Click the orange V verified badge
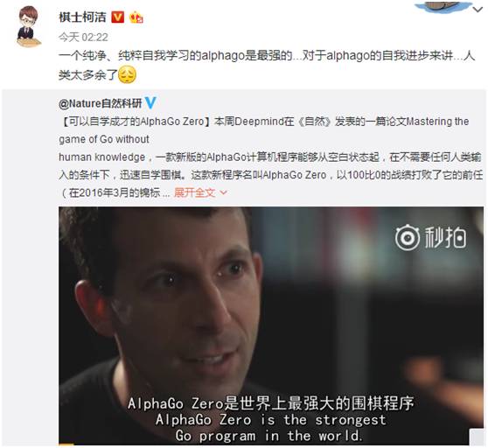 118,17
